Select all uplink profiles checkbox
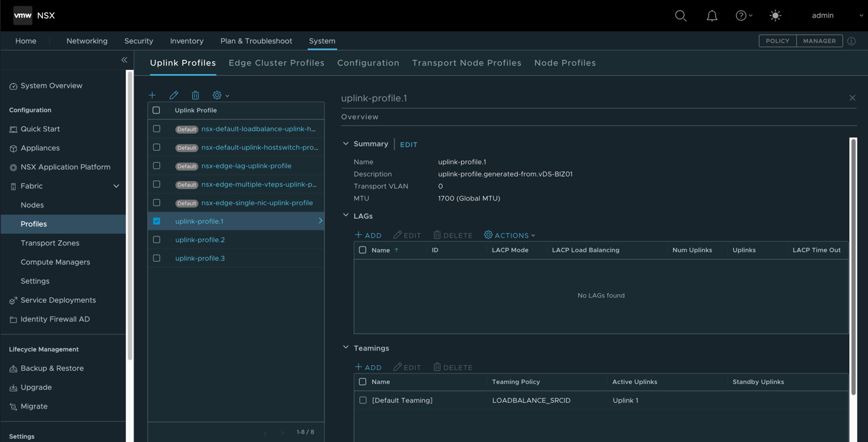 (156, 110)
